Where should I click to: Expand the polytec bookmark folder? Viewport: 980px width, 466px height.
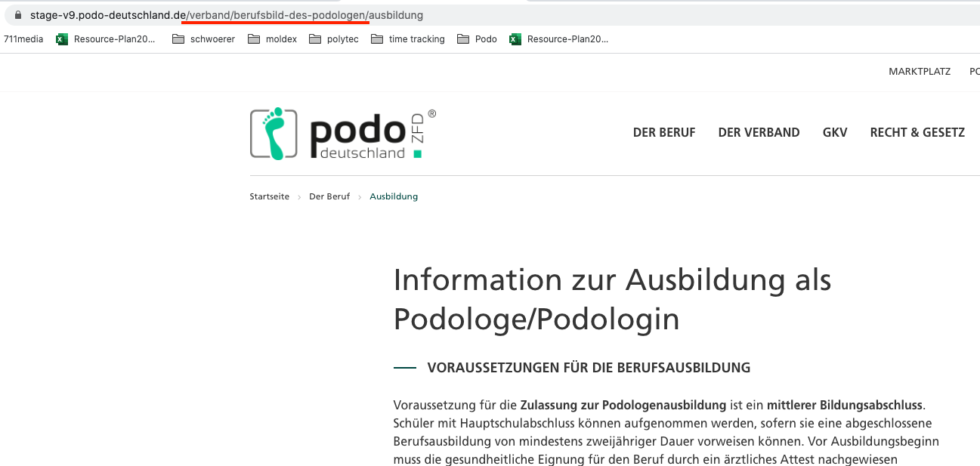[x=333, y=39]
